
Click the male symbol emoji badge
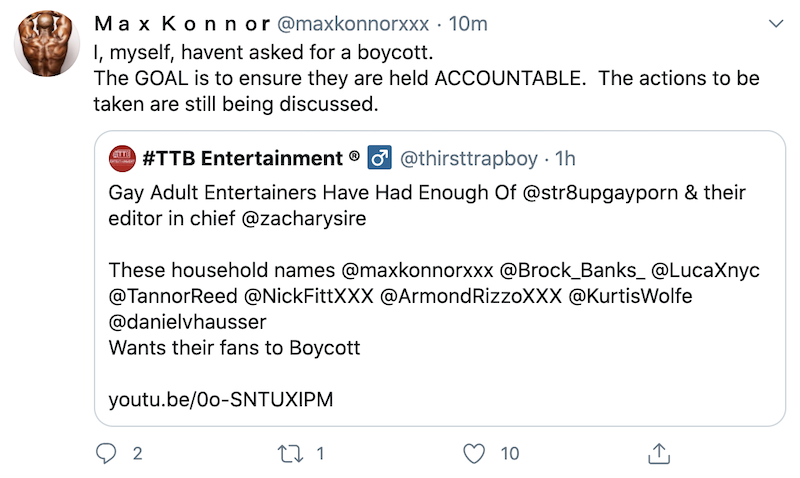[379, 158]
